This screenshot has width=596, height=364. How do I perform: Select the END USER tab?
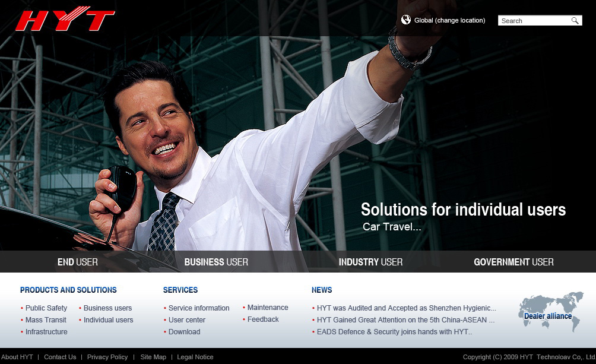(78, 262)
